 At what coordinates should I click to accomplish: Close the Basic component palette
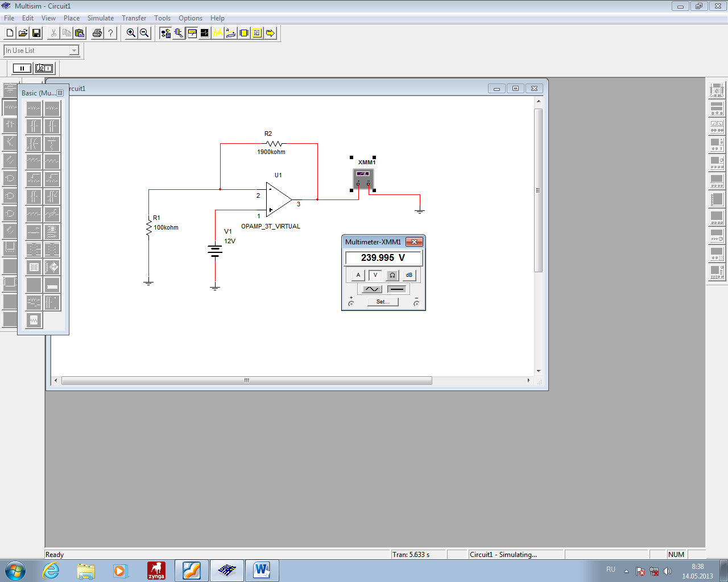click(x=60, y=93)
